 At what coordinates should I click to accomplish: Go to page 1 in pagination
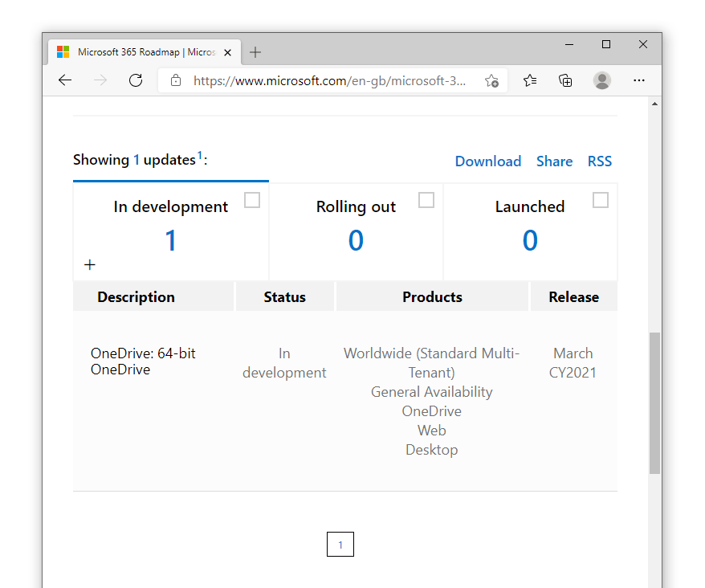pos(340,545)
